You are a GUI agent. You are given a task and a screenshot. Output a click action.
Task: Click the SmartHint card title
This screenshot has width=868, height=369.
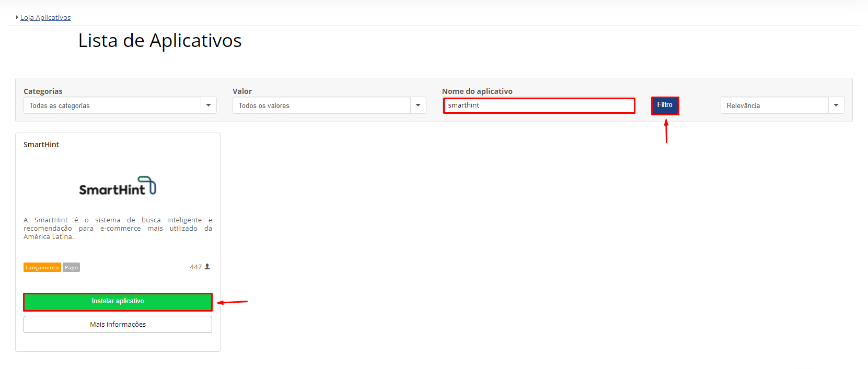(x=41, y=145)
